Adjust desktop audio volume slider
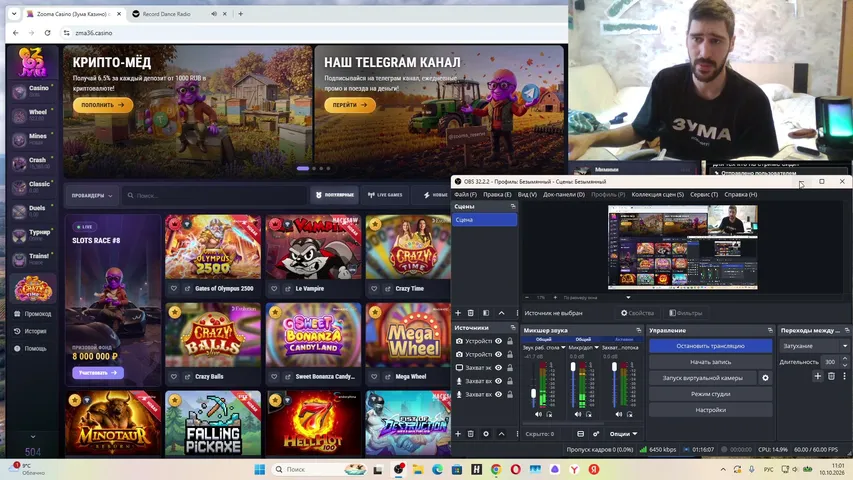This screenshot has width=853, height=480. (533, 393)
